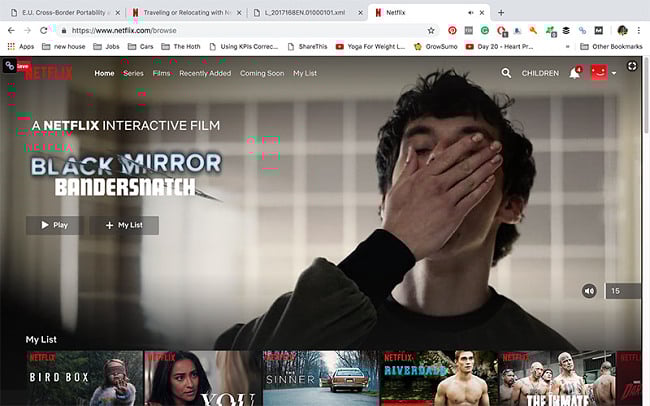
Task: Expand the profile dropdown arrow
Action: pyautogui.click(x=614, y=73)
